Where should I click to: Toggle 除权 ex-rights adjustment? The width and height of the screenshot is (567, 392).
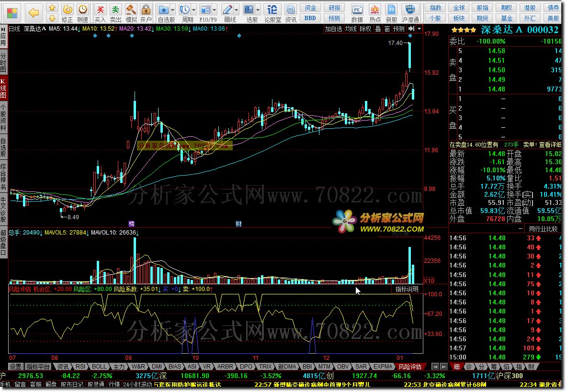click(x=365, y=29)
